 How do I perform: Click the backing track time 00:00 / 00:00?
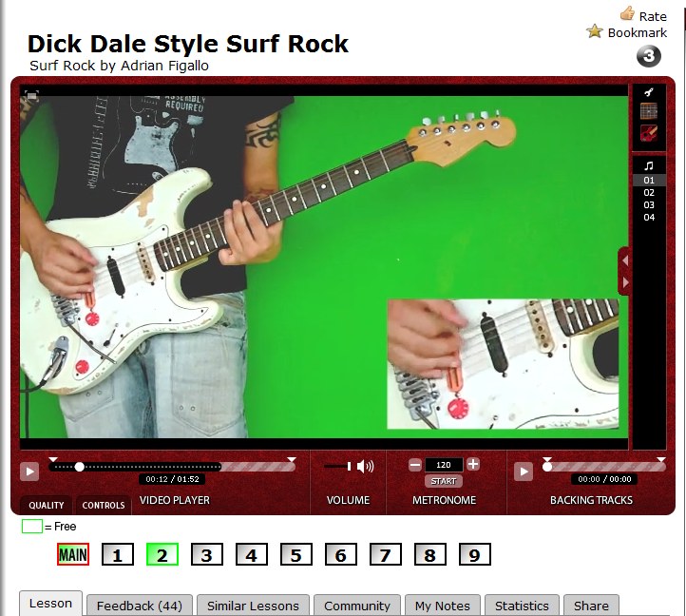click(x=604, y=479)
